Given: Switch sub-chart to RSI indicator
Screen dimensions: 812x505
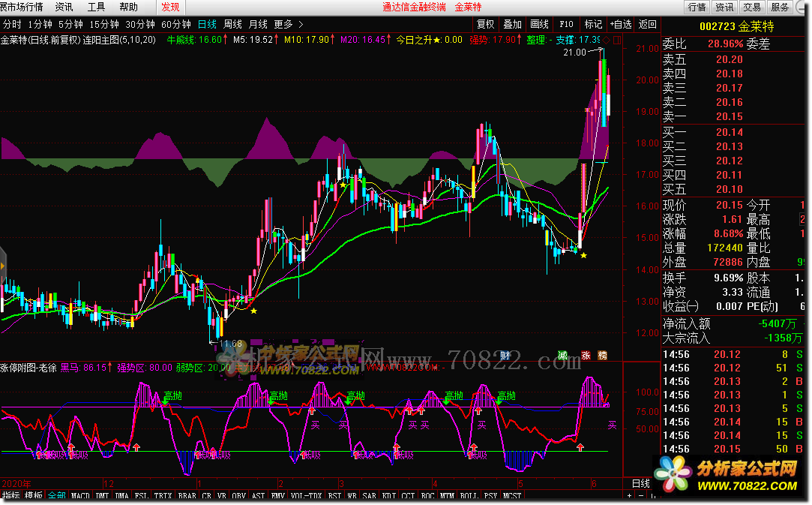Looking at the screenshot, I should point(334,496).
